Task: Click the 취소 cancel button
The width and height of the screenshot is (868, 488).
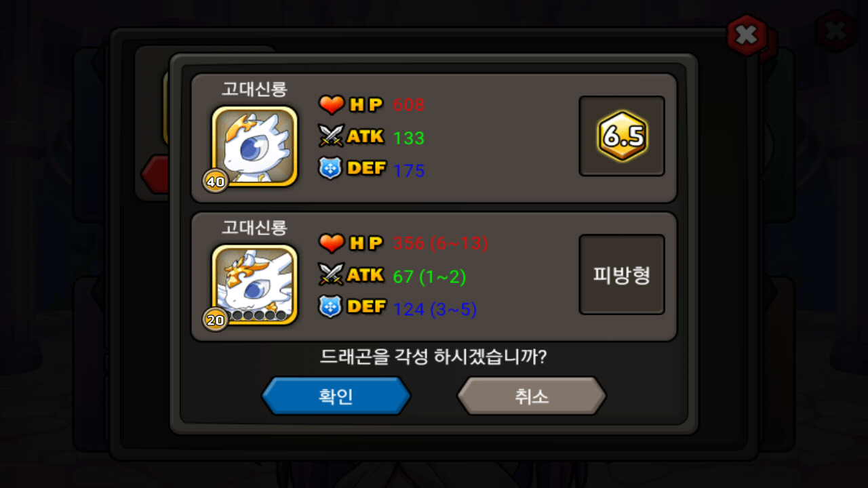Action: (532, 396)
